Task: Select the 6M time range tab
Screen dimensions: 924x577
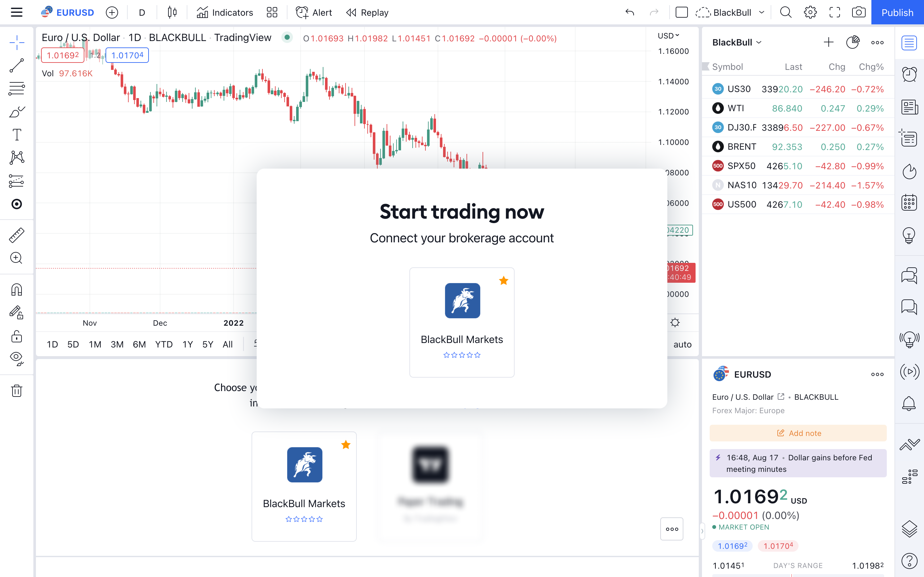Action: (139, 344)
